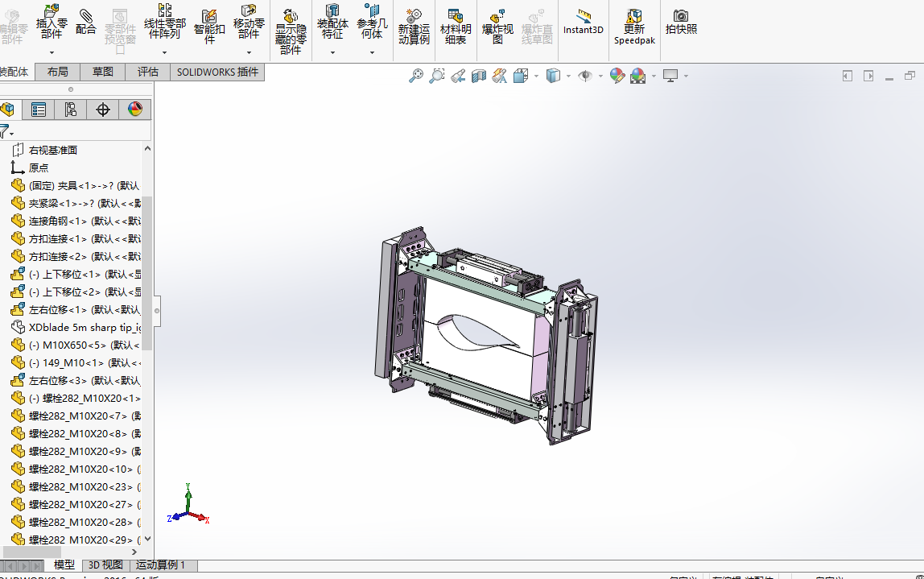
Task: Select the 拍快照 snapshot tool
Action: tap(681, 23)
